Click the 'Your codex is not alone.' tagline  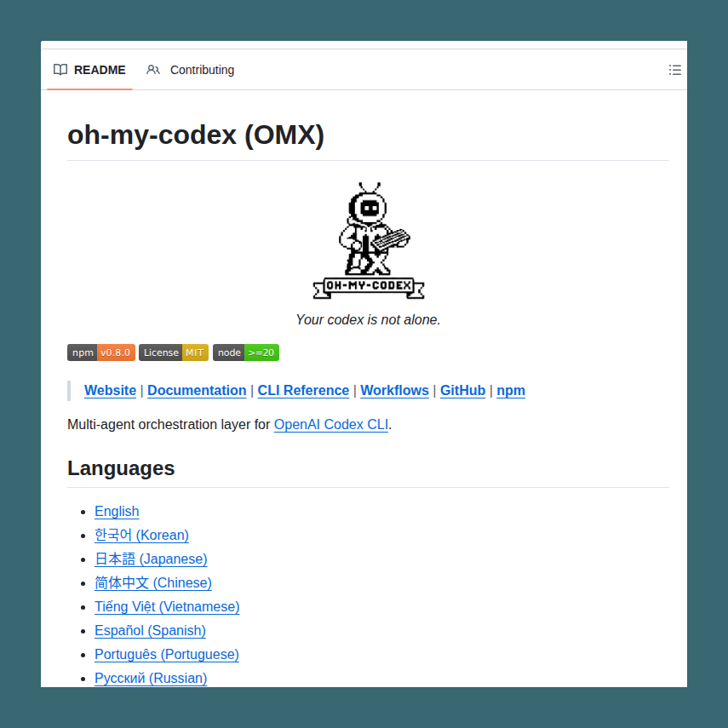[x=368, y=320]
